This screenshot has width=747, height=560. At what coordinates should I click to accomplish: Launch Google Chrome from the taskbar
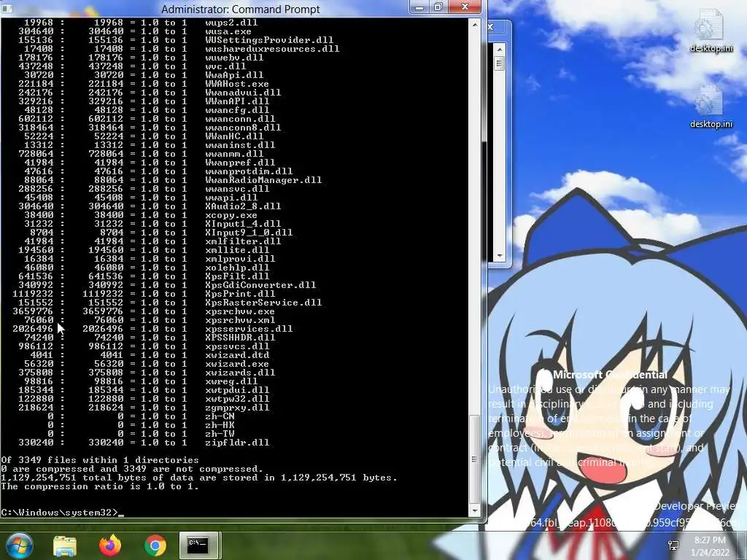(x=155, y=545)
